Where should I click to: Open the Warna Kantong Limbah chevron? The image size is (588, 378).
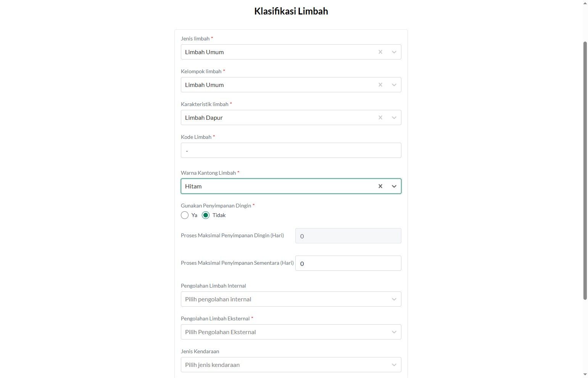394,186
